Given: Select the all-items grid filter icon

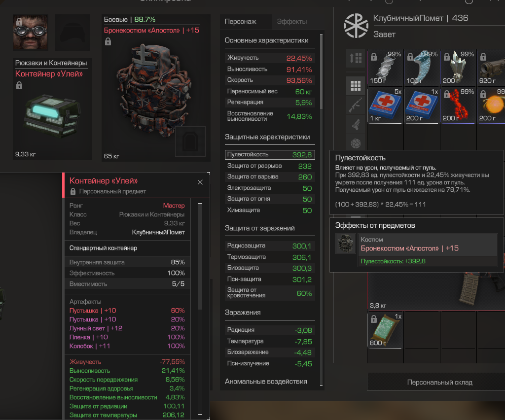Looking at the screenshot, I should click(x=356, y=86).
